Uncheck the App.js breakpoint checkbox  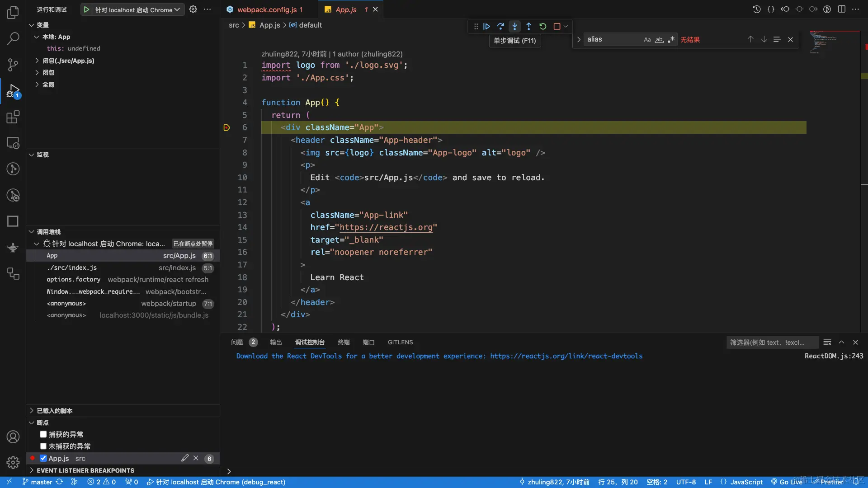click(43, 458)
